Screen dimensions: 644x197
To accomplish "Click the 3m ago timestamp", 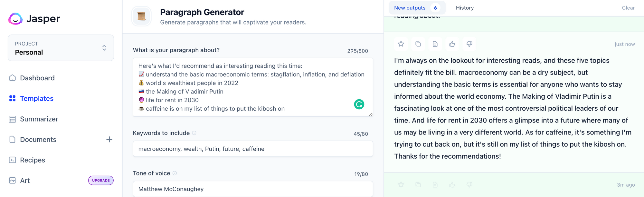I will [x=626, y=185].
